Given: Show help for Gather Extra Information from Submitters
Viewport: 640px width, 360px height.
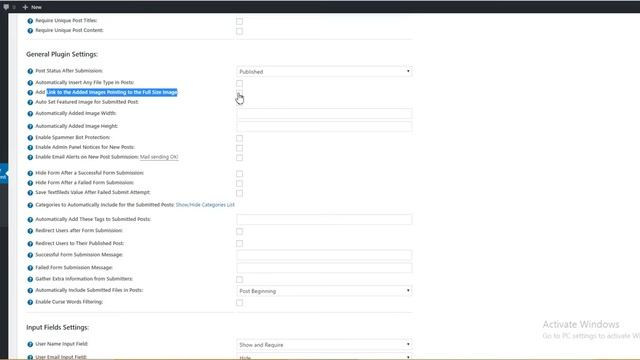Looking at the screenshot, I should pyautogui.click(x=30, y=279).
